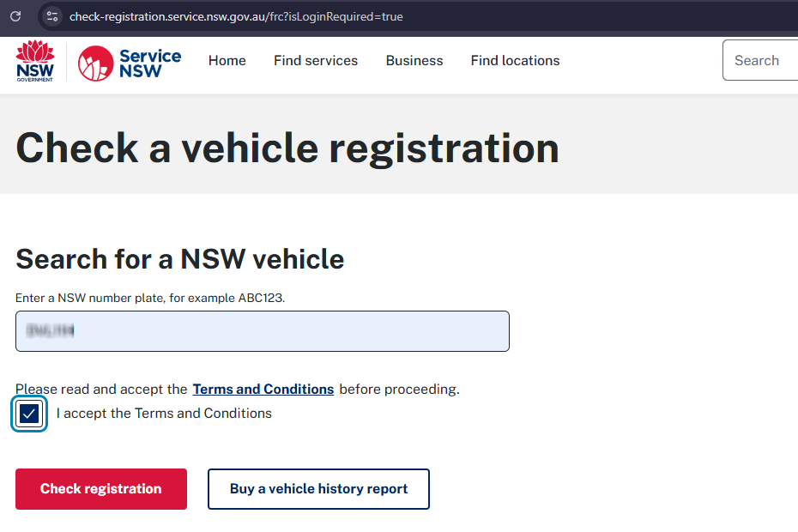Click the 'Please read and accept the' text

(101, 390)
